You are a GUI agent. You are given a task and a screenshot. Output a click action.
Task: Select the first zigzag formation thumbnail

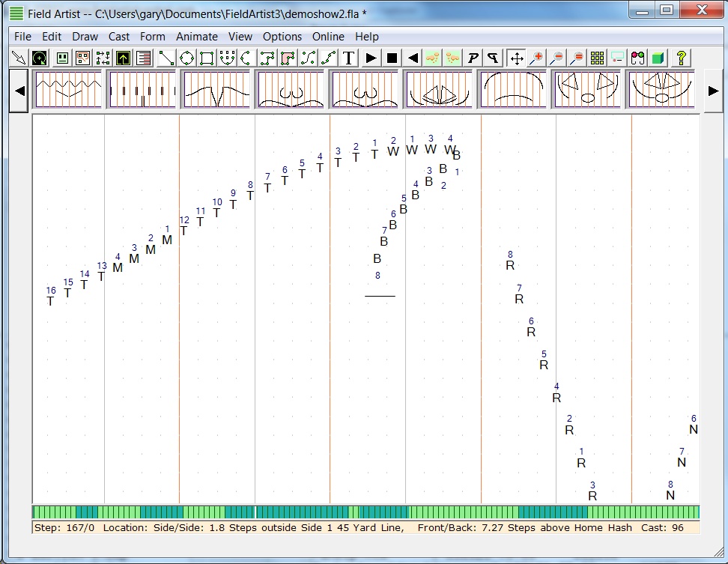68,90
